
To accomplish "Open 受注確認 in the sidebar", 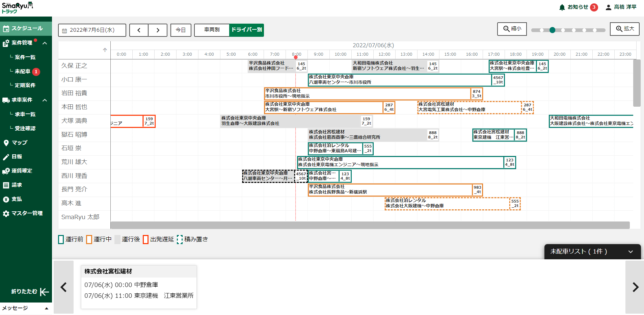I will pyautogui.click(x=25, y=128).
